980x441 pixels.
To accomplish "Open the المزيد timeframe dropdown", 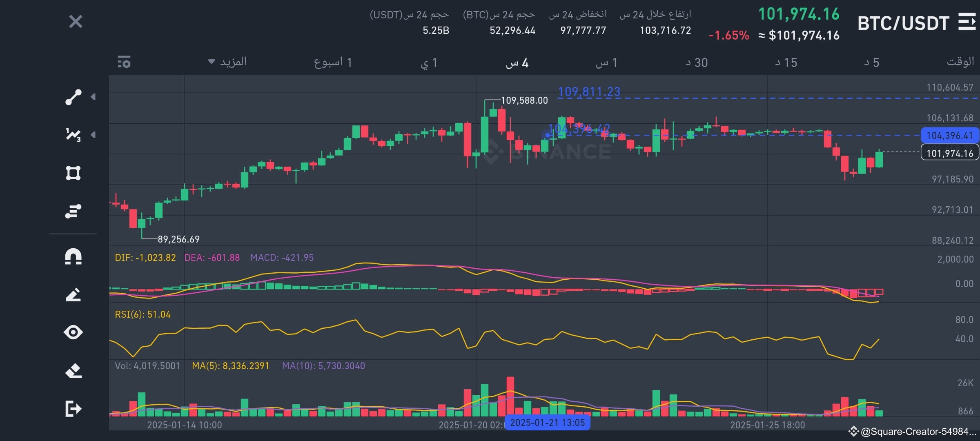I will [227, 62].
